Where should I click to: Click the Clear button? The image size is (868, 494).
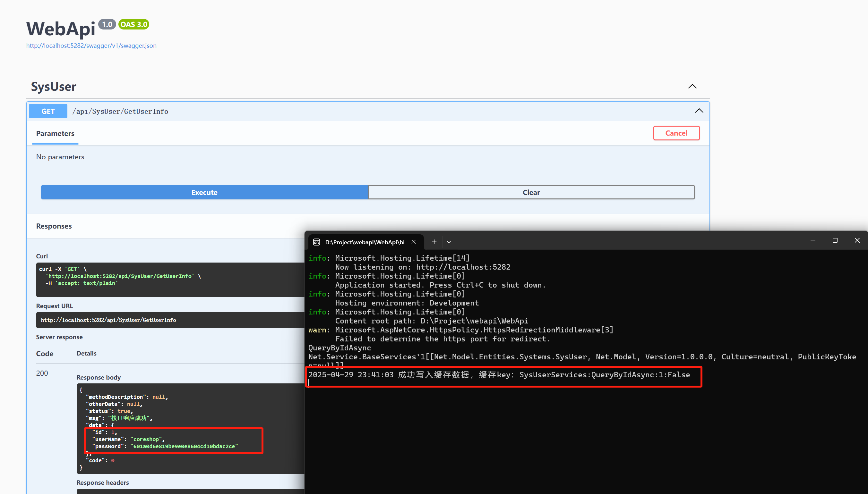pyautogui.click(x=531, y=192)
